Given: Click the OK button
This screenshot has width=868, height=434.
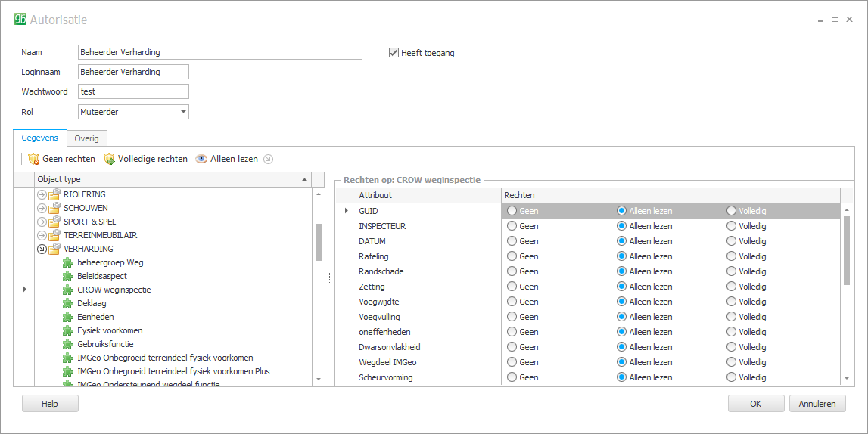Looking at the screenshot, I should (755, 404).
